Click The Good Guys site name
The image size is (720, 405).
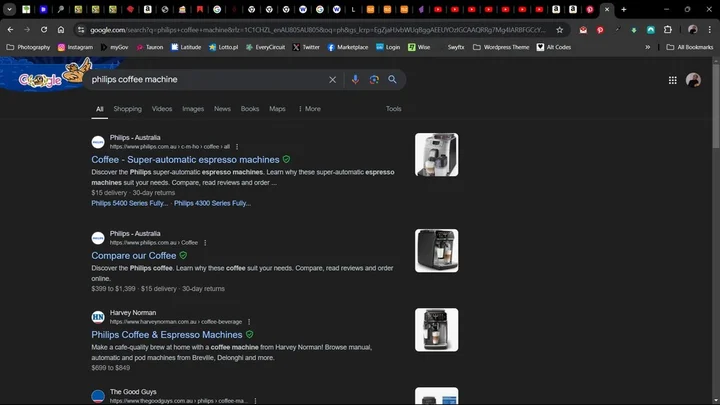pos(133,392)
